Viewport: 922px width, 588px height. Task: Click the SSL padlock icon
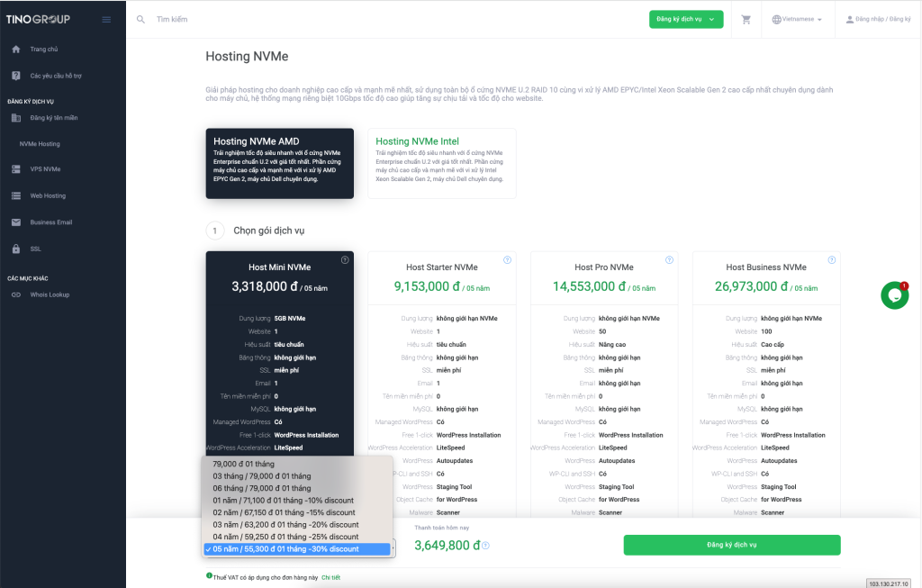(x=16, y=249)
